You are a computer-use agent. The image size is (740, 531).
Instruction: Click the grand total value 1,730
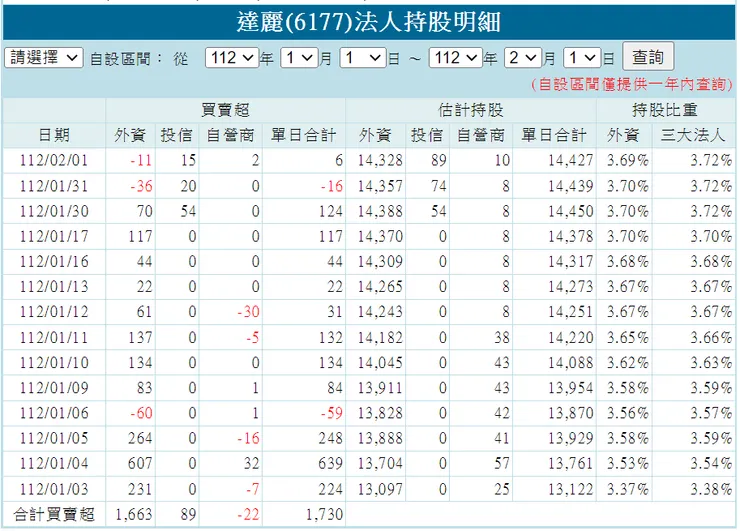324,514
